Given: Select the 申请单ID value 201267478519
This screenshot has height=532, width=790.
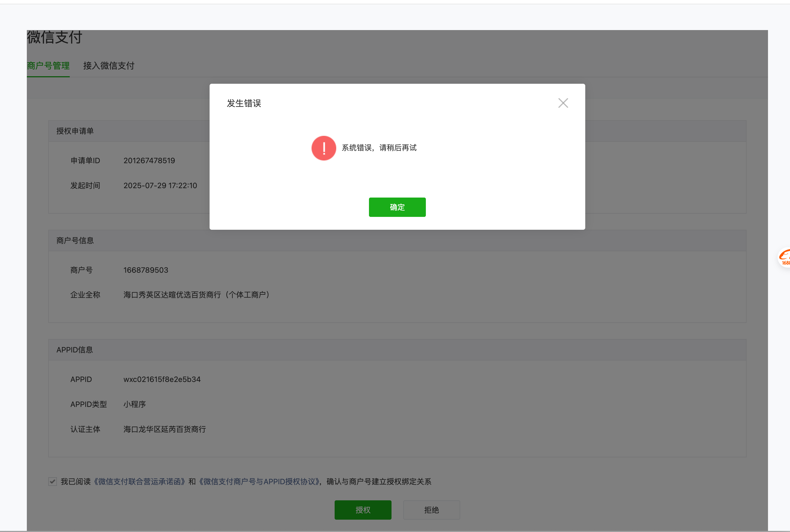Looking at the screenshot, I should (149, 161).
